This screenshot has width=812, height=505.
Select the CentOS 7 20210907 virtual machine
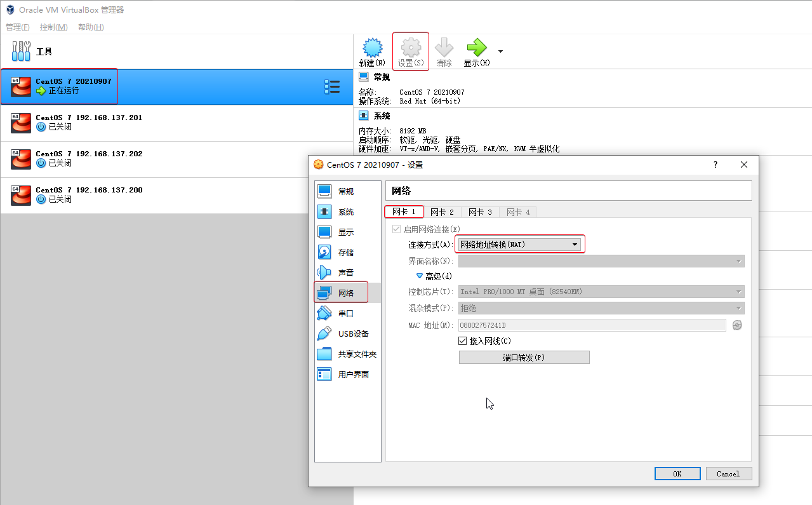pos(176,87)
